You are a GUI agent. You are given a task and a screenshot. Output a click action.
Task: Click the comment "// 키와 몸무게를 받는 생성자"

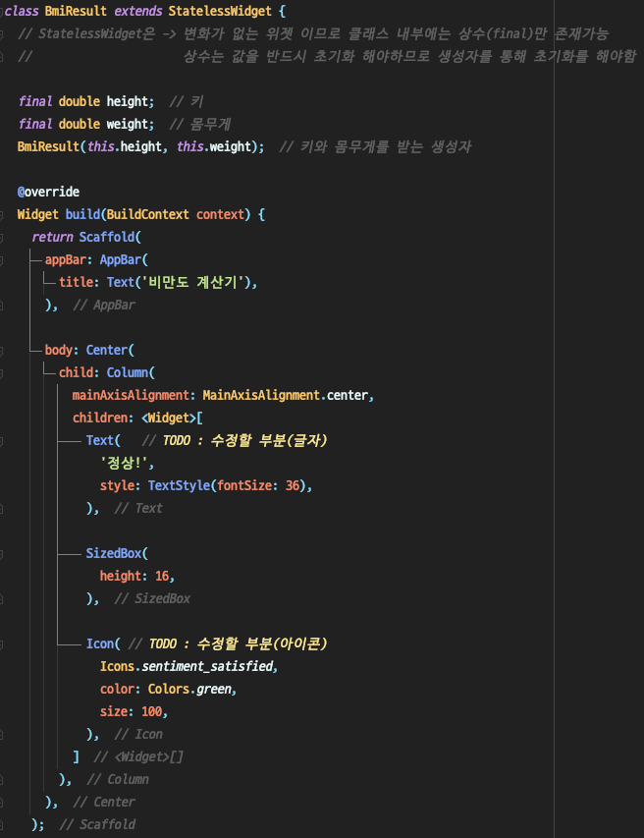375,146
